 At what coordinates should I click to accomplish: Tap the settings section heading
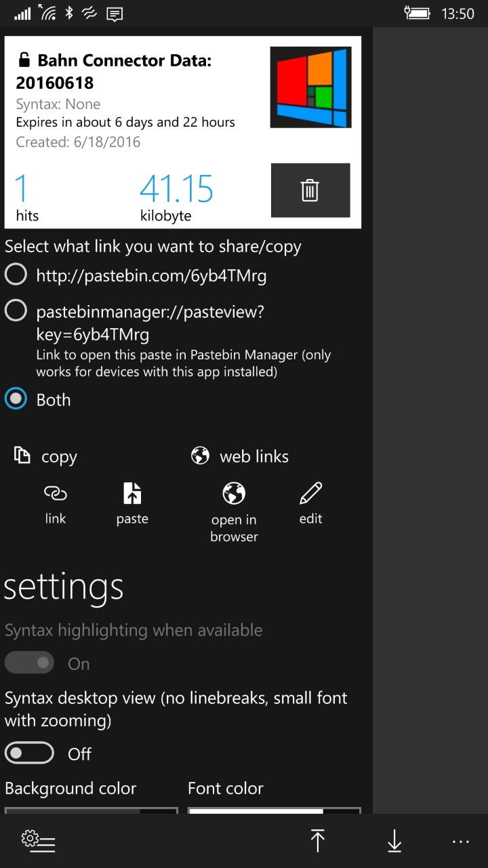[x=64, y=587]
